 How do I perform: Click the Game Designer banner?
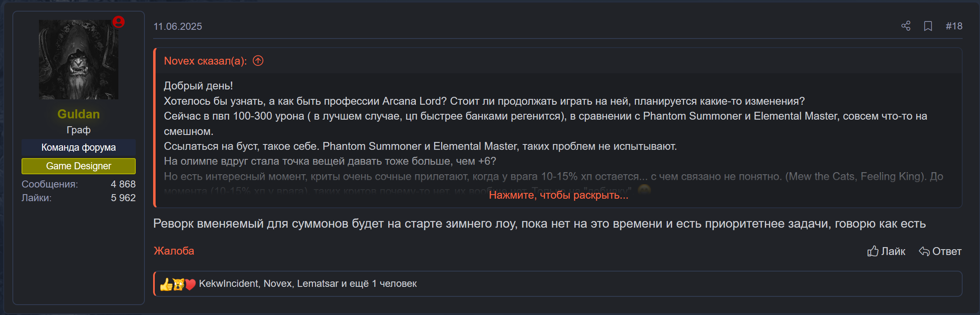(x=78, y=166)
